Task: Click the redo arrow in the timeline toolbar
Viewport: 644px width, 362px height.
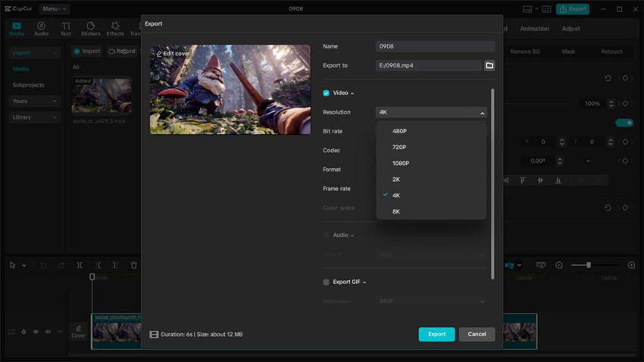Action: pos(61,265)
